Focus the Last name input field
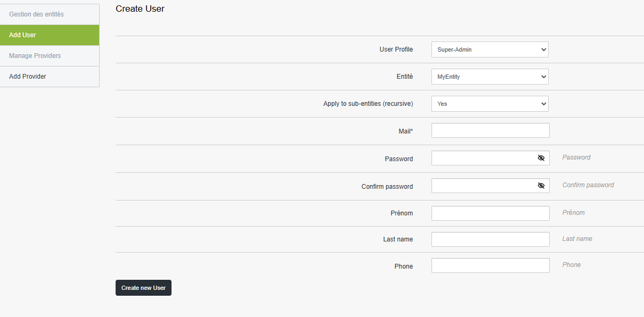The height and width of the screenshot is (317, 644). [x=490, y=239]
